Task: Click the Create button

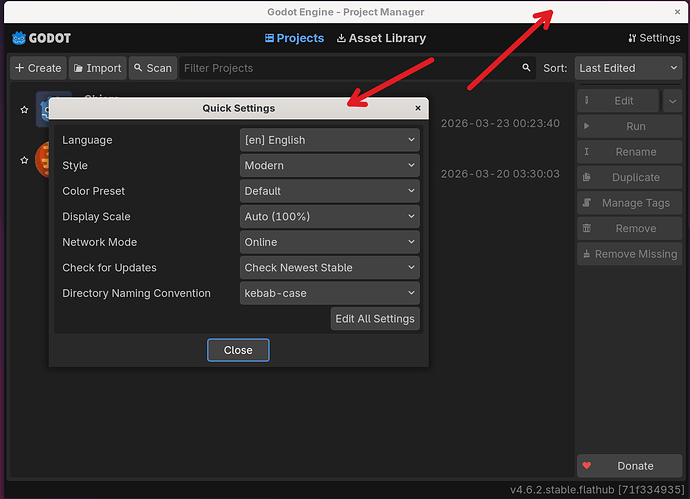Action: click(38, 68)
